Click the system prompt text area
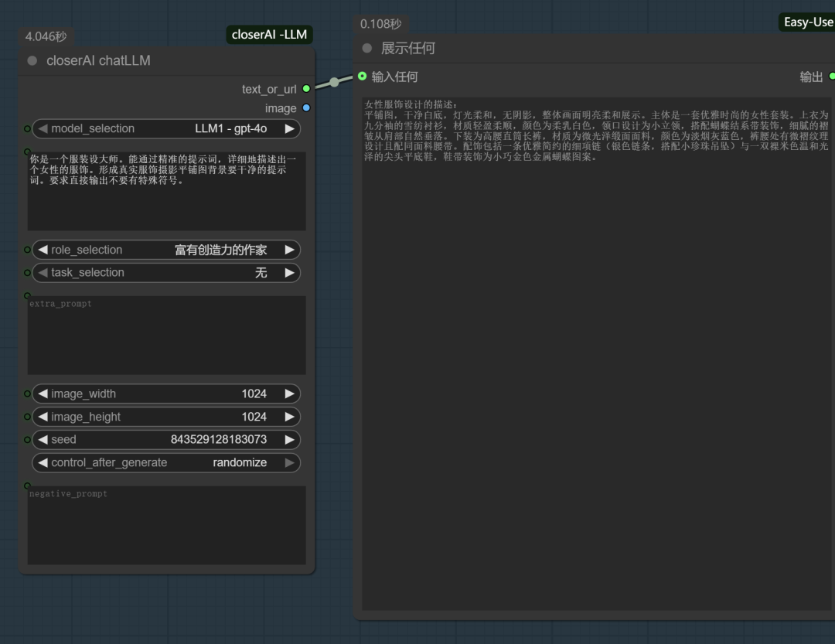The image size is (835, 644). [x=167, y=189]
